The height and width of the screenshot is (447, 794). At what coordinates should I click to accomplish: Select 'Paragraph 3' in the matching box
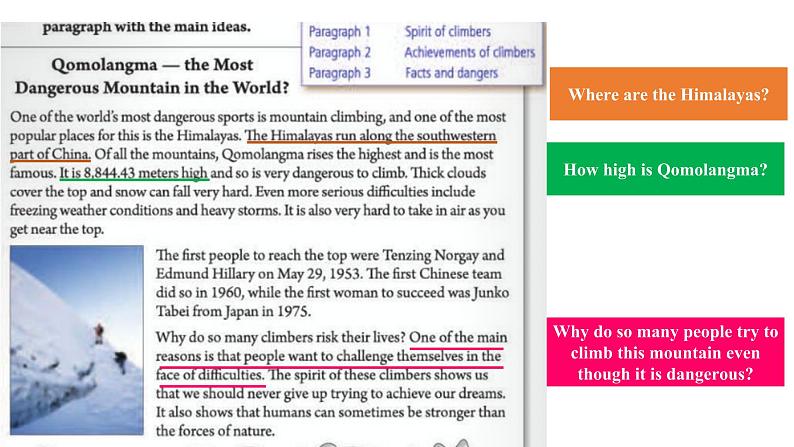[x=339, y=73]
